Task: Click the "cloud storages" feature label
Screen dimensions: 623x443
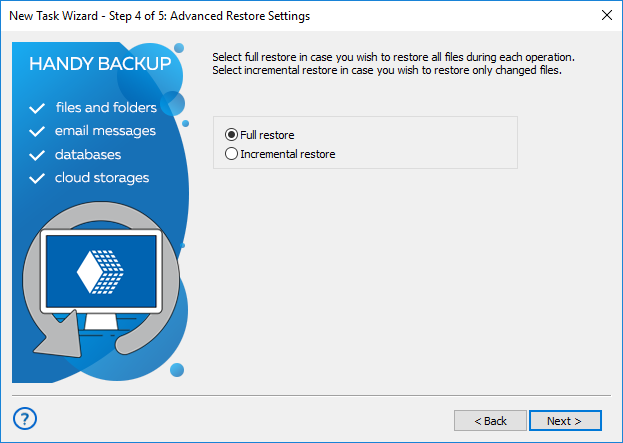Action: point(102,178)
